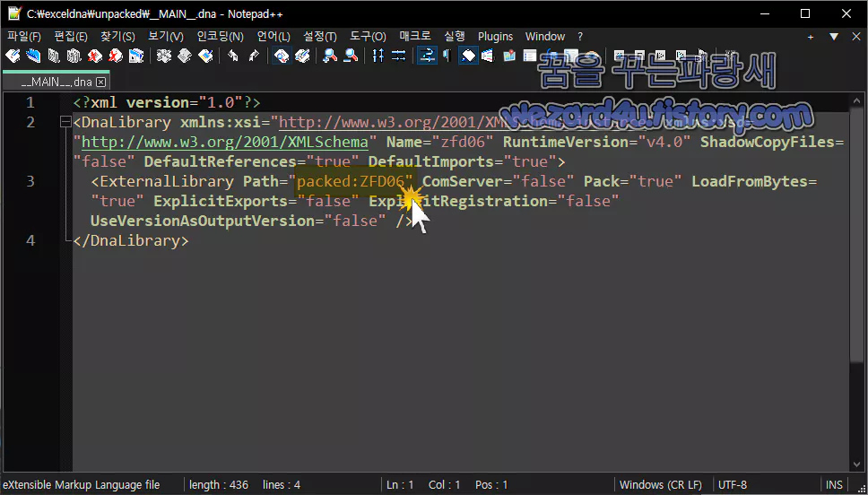Click Windows (CR LF) in status bar
This screenshot has height=495, width=868.
click(661, 484)
